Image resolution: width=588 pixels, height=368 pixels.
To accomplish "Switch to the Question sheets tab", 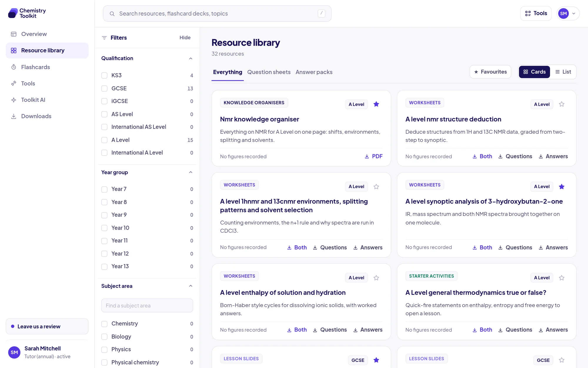I will (x=269, y=72).
